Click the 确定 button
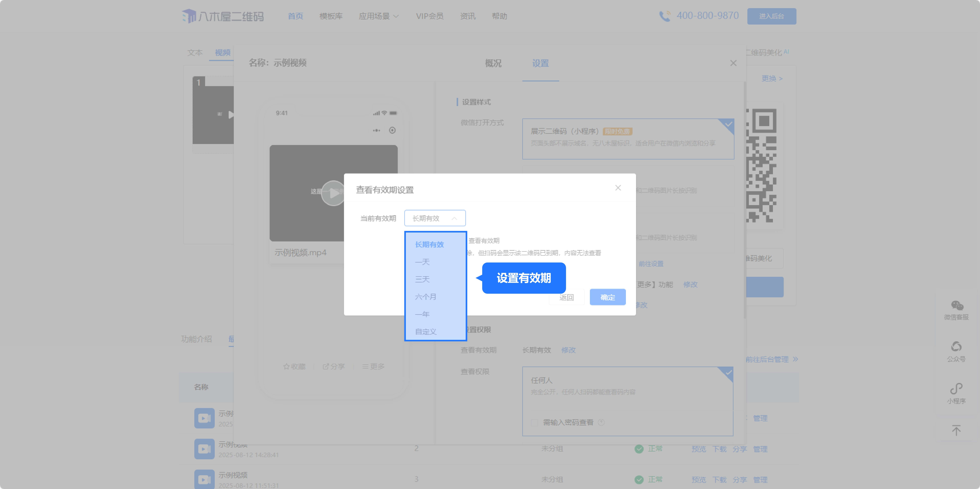 [x=607, y=297]
